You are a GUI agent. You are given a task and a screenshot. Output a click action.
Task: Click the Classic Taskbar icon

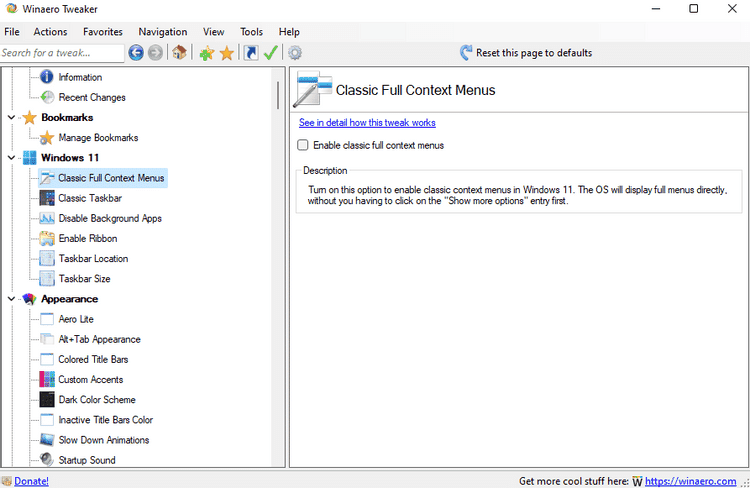pyautogui.click(x=47, y=198)
